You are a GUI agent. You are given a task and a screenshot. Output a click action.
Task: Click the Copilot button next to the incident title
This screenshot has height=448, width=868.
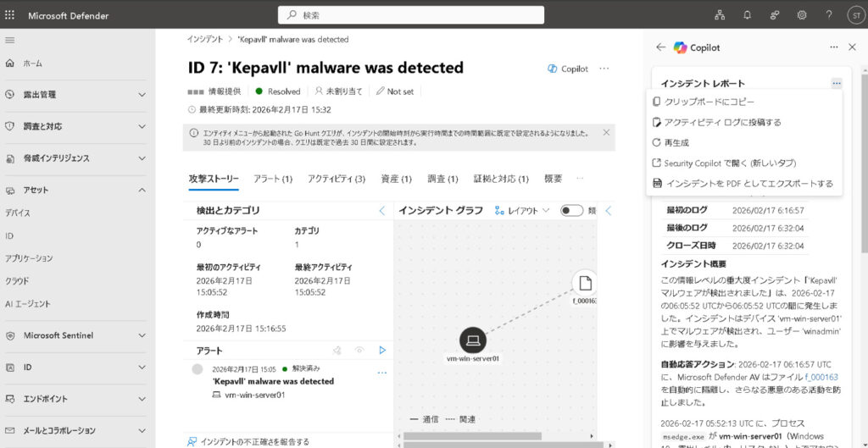click(x=568, y=69)
